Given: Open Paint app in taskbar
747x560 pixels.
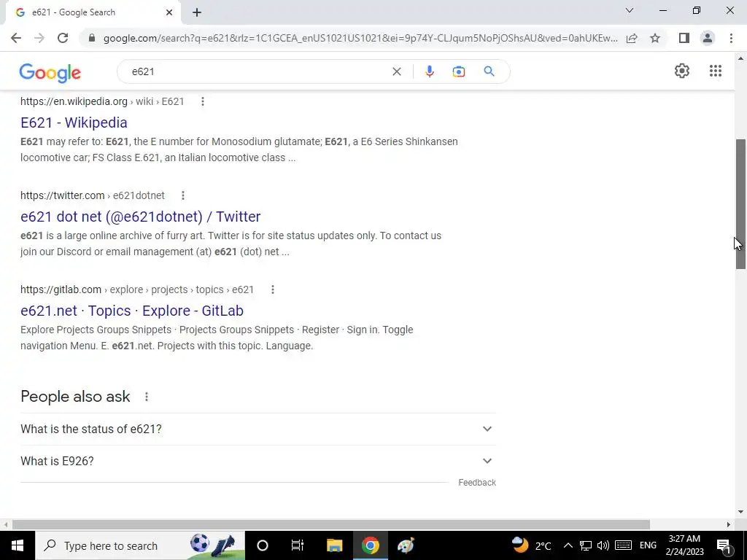Looking at the screenshot, I should pos(406,545).
